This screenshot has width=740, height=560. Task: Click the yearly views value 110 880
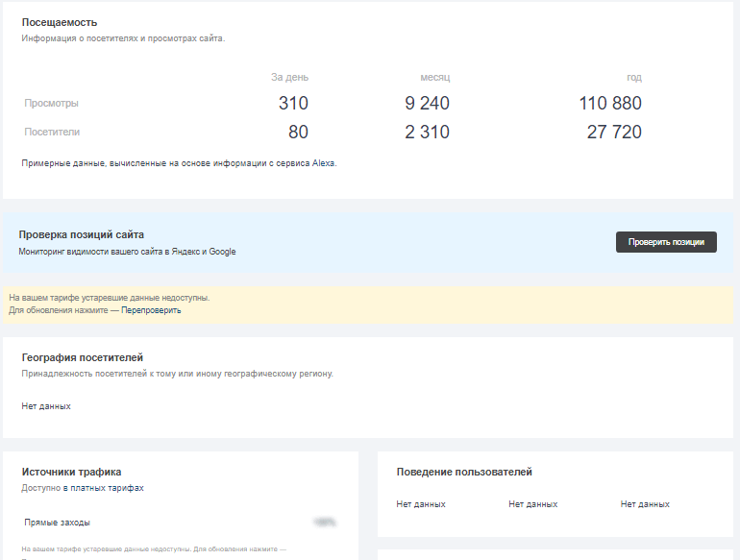[x=610, y=104]
